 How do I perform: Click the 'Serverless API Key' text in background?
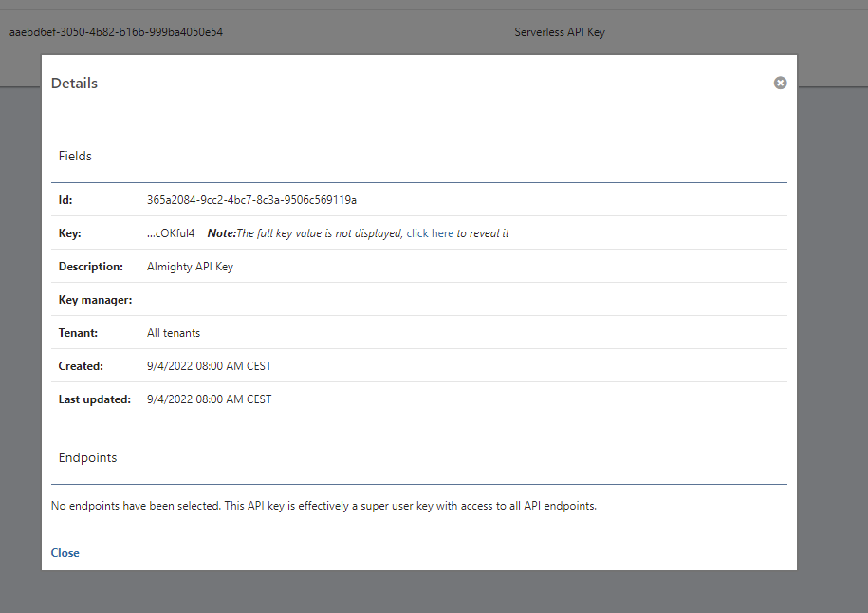pos(560,32)
